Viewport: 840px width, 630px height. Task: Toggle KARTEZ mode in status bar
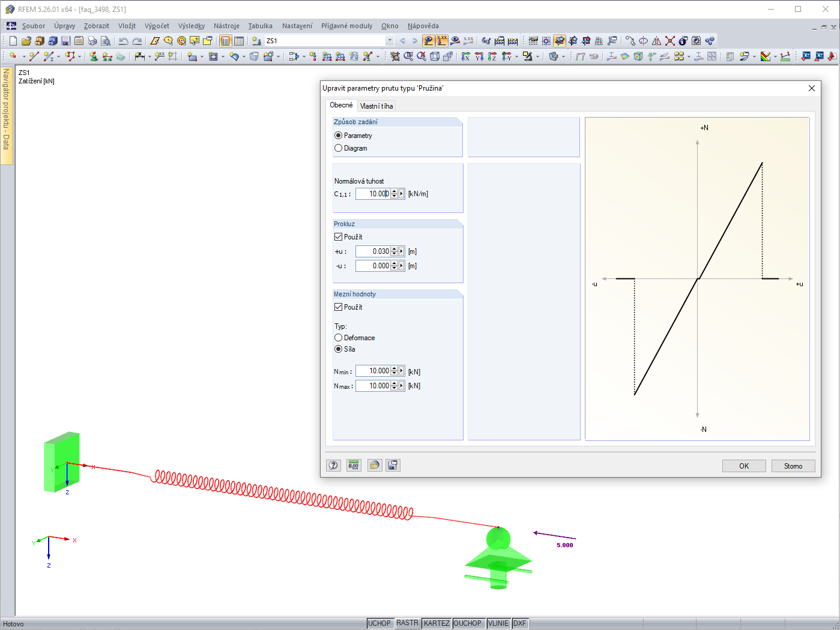(x=437, y=623)
